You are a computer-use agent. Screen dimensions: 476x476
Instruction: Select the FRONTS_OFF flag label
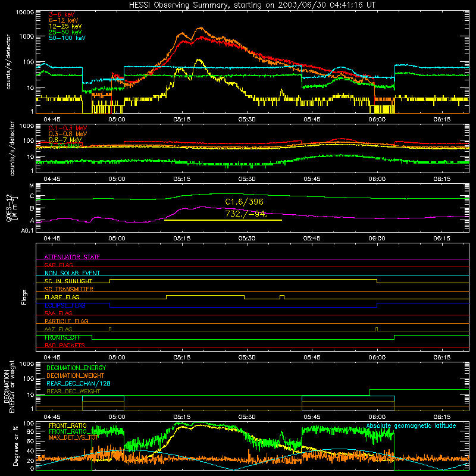(62, 337)
